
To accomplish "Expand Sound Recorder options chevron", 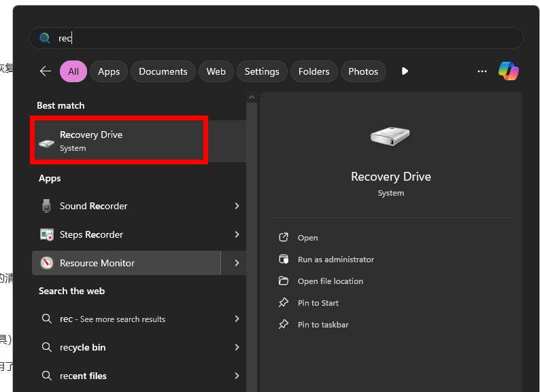I will (237, 206).
